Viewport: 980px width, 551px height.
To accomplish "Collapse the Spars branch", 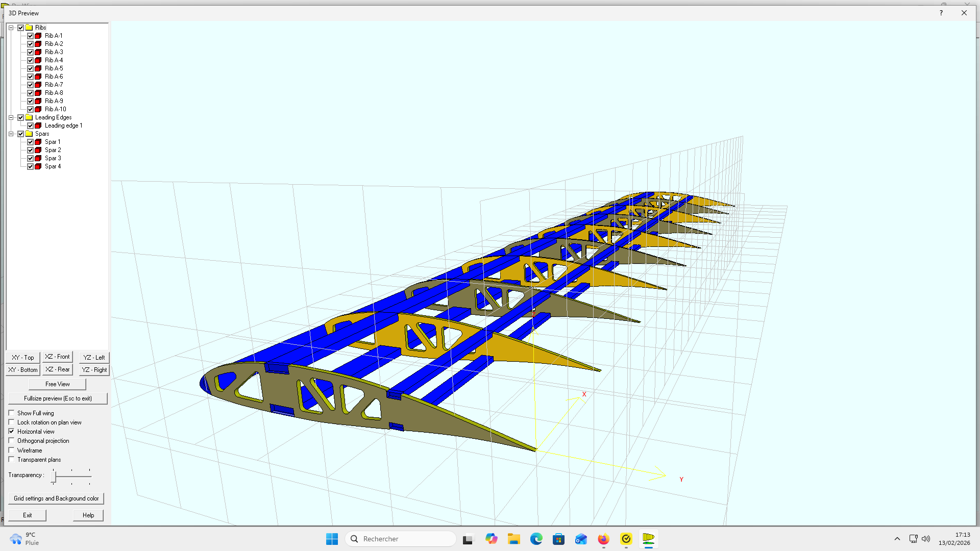I will pos(11,134).
